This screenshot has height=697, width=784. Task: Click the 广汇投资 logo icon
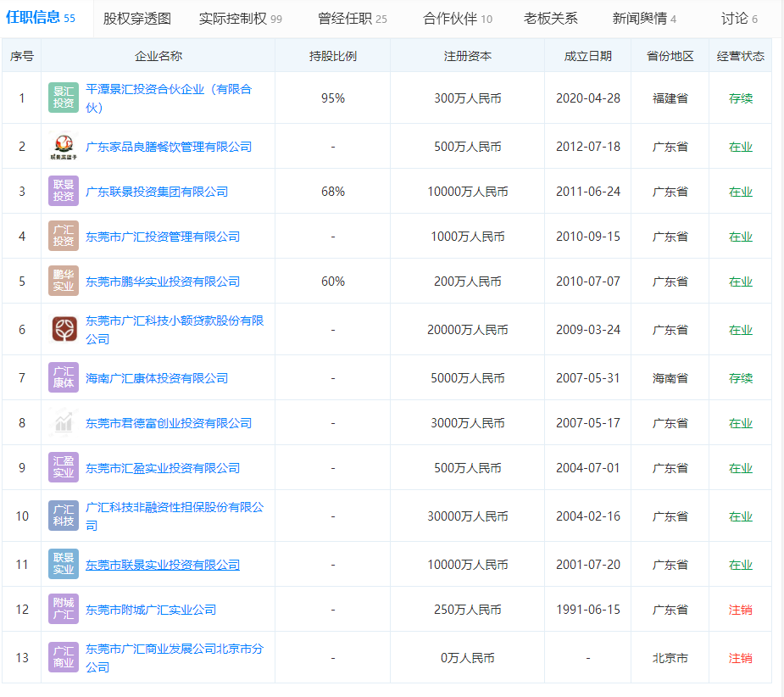click(64, 237)
